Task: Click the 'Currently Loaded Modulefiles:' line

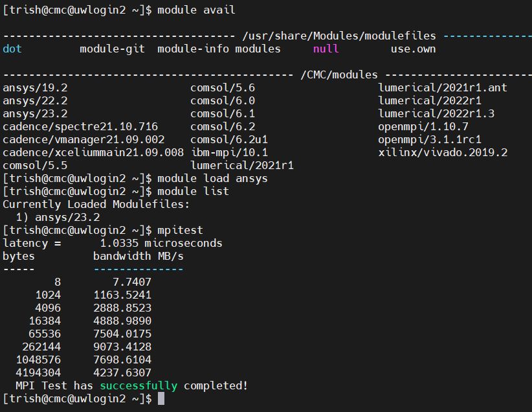Action: [x=96, y=204]
